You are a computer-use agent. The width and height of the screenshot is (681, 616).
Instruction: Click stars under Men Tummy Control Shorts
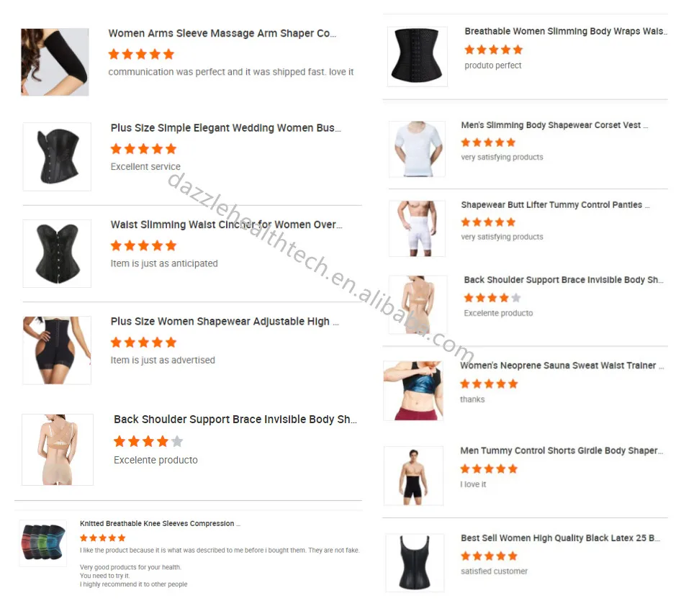coord(489,469)
